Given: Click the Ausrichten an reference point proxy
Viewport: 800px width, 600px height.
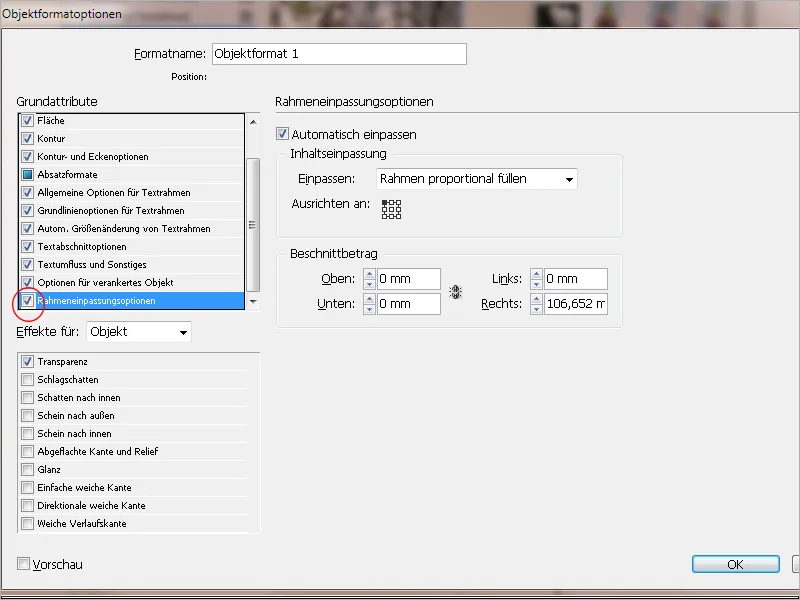Looking at the screenshot, I should pos(389,210).
